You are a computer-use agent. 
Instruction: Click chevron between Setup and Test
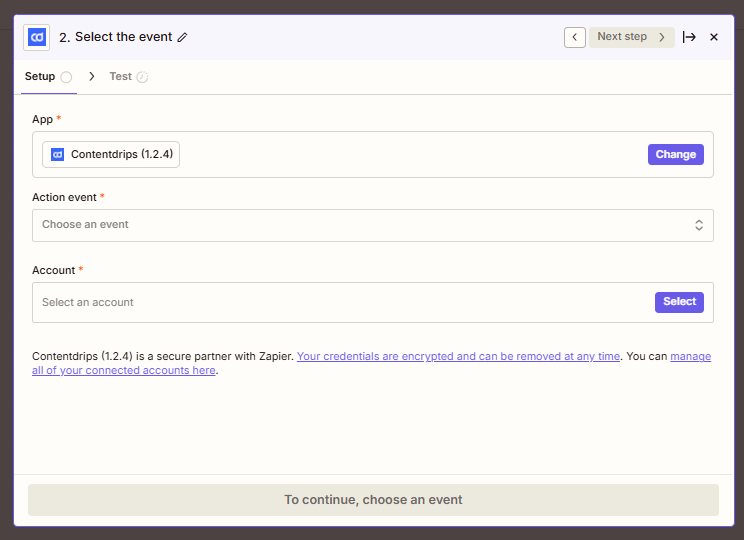tap(92, 76)
